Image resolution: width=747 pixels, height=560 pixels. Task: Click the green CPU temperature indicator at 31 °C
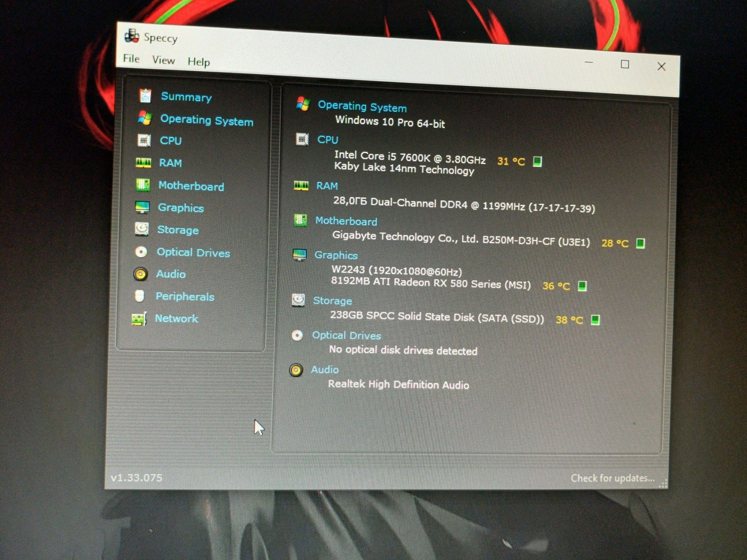pyautogui.click(x=537, y=161)
